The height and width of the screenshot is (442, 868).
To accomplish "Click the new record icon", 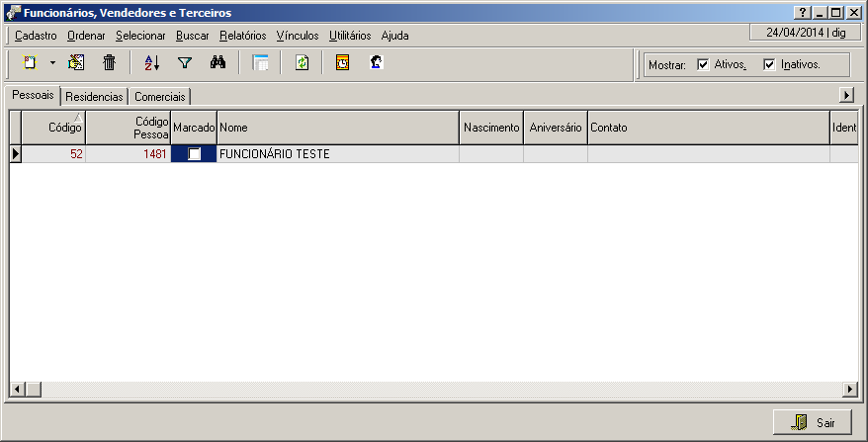I will [30, 62].
